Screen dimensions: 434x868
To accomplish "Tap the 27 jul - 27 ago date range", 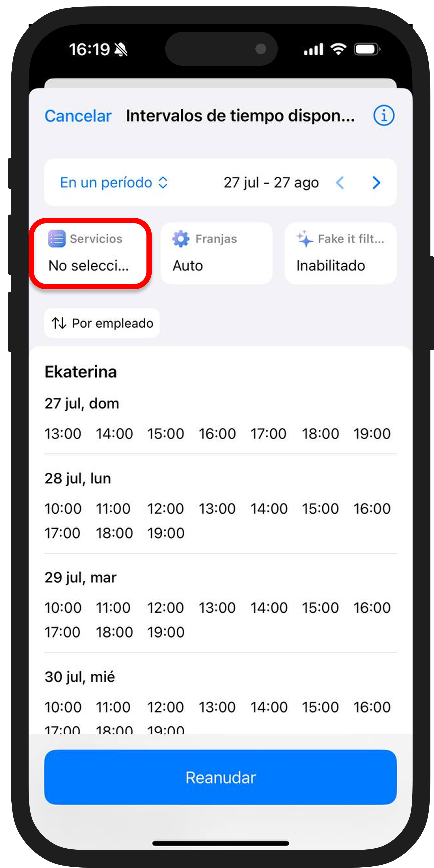I will click(271, 183).
